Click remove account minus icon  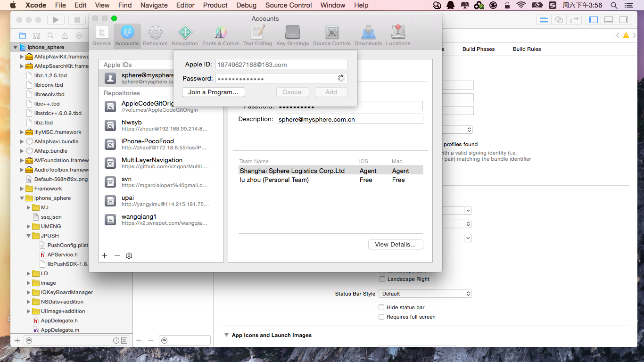pos(117,255)
